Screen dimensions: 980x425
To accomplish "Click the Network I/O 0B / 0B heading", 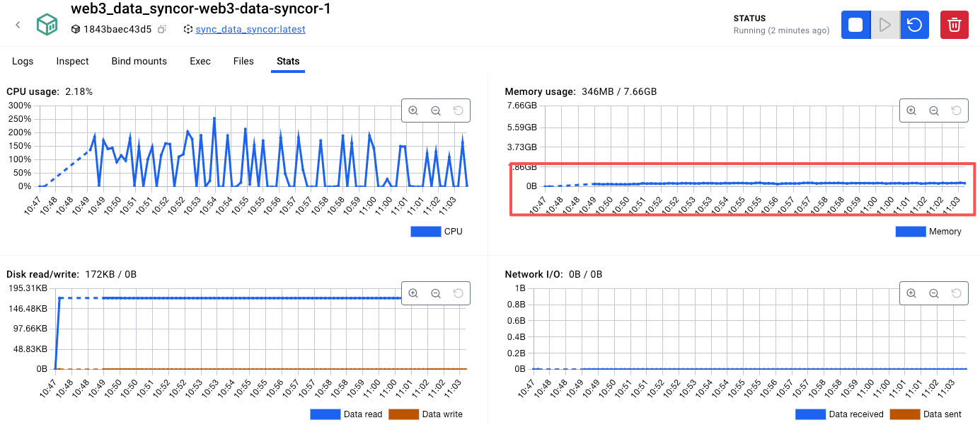I will coord(553,274).
